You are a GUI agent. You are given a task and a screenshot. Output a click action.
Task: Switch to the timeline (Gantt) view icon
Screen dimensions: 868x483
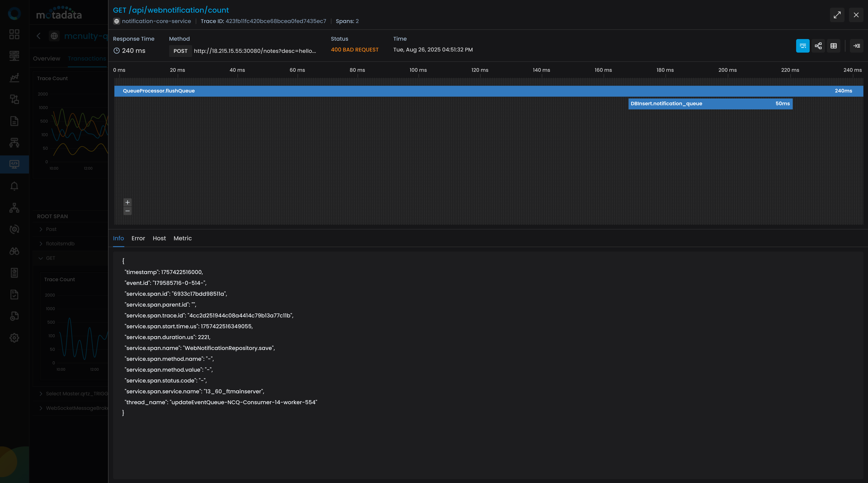click(x=802, y=46)
